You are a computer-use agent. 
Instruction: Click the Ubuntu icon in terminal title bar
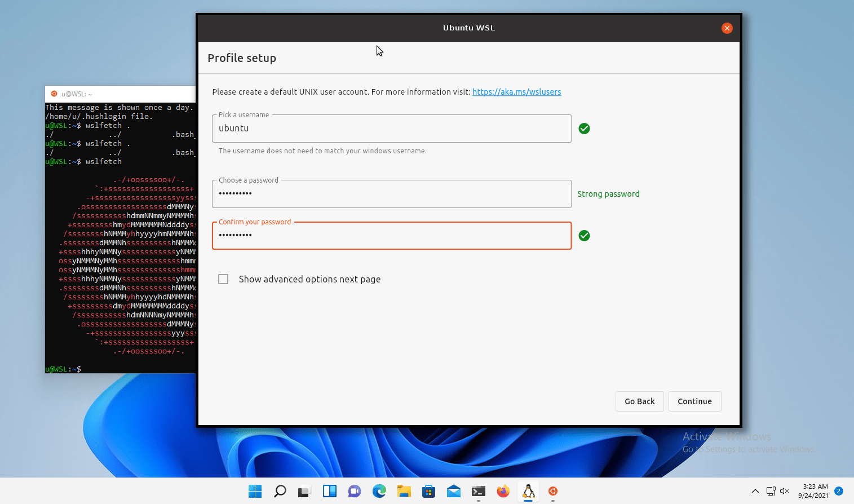(x=54, y=94)
